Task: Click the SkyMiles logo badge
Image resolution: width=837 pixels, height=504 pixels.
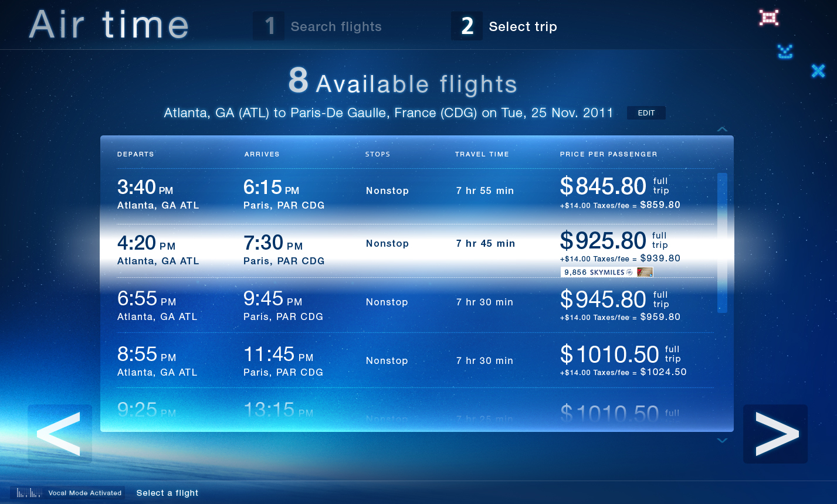Action: (x=629, y=272)
